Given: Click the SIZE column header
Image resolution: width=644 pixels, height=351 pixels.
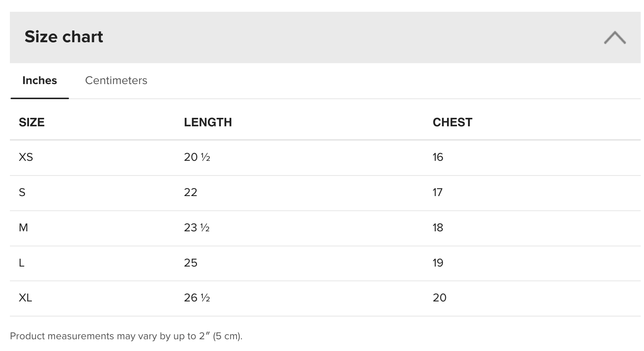Looking at the screenshot, I should (x=32, y=122).
